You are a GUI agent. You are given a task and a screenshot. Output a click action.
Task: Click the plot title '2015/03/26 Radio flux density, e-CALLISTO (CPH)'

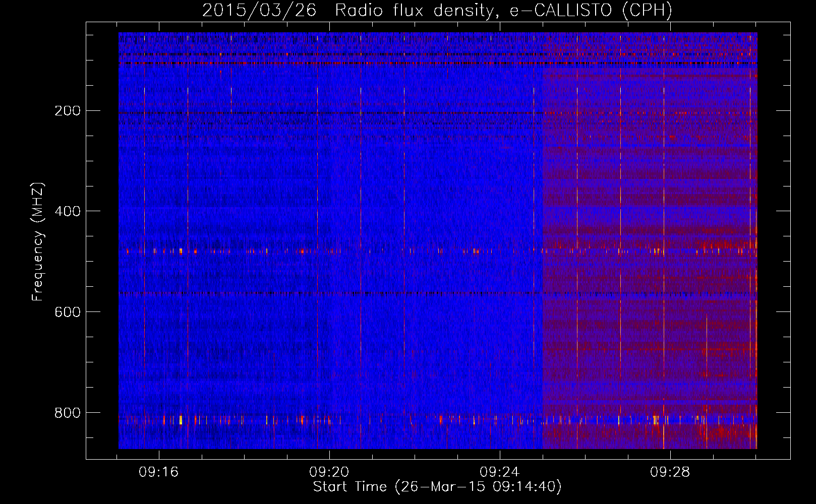(x=437, y=11)
